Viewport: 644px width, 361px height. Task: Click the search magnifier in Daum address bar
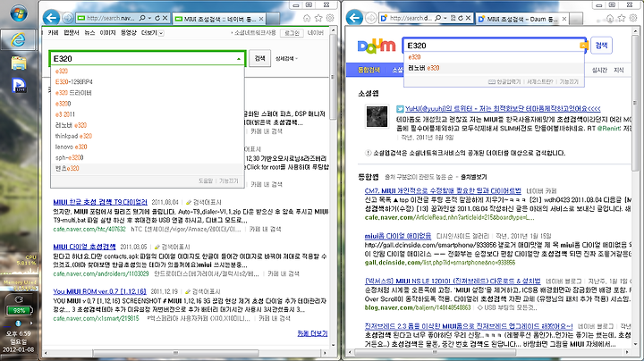tap(437, 18)
